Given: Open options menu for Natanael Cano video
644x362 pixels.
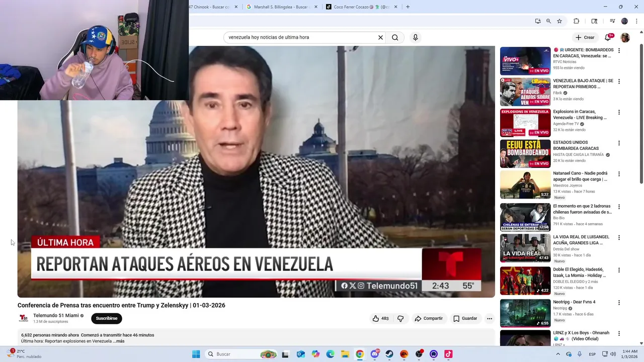Looking at the screenshot, I should tap(619, 174).
